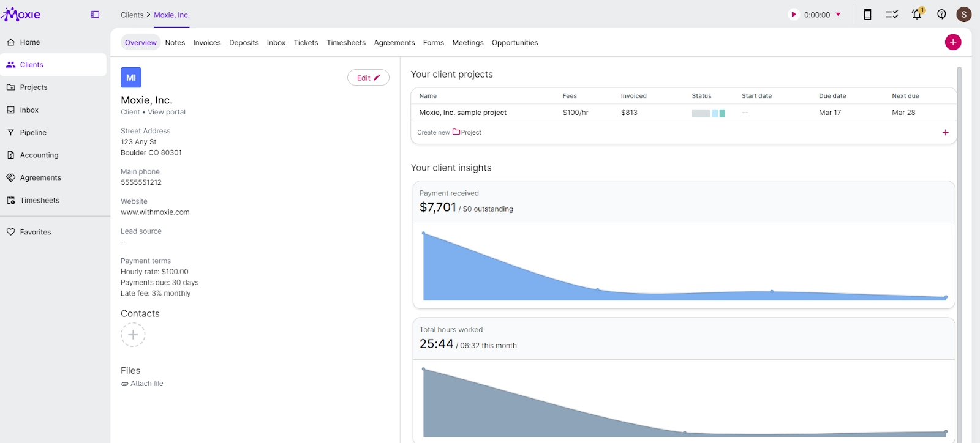This screenshot has width=980, height=443.
Task: Open Favorites in the sidebar
Action: coord(36,232)
